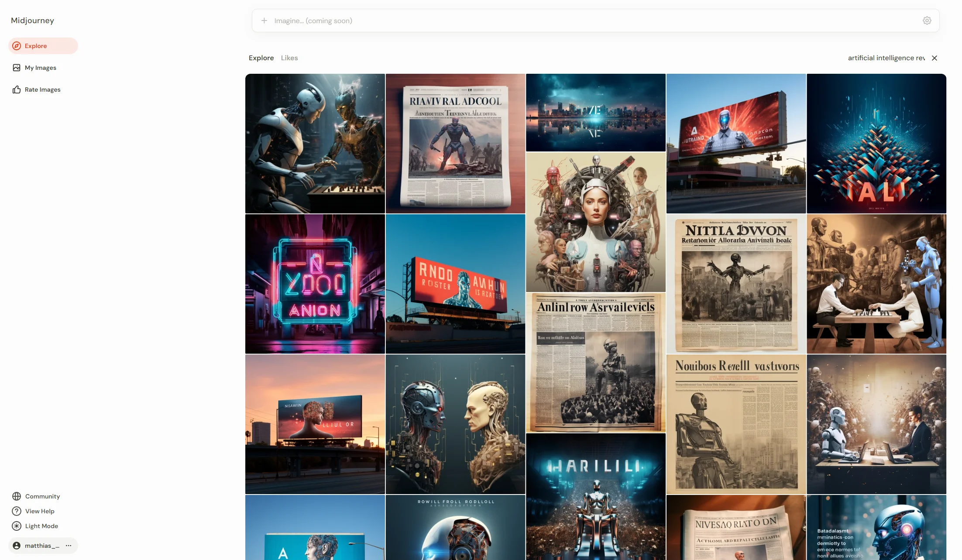The image size is (962, 560).
Task: Click the Rate Images thumbs-up icon
Action: (x=17, y=89)
